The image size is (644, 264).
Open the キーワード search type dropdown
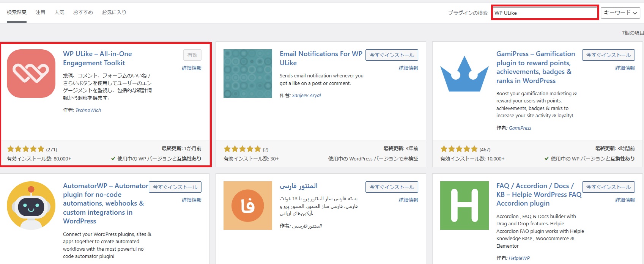point(620,13)
